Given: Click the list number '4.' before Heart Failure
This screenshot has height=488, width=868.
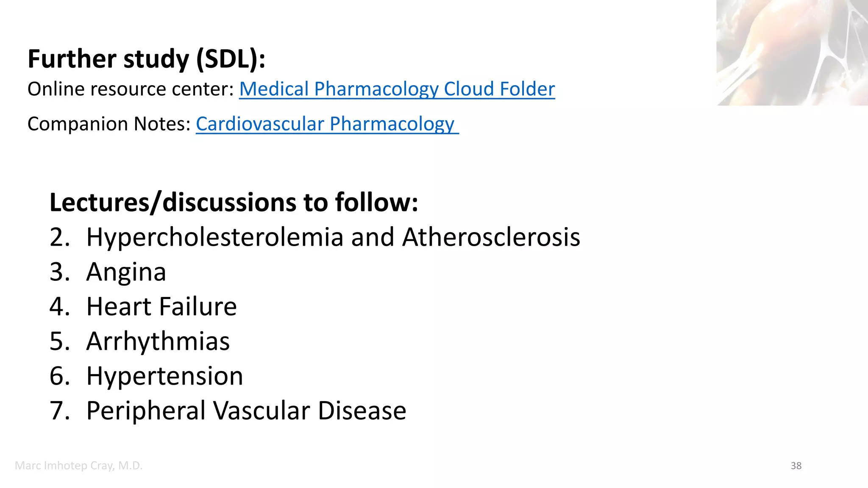Looking at the screenshot, I should 59,307.
